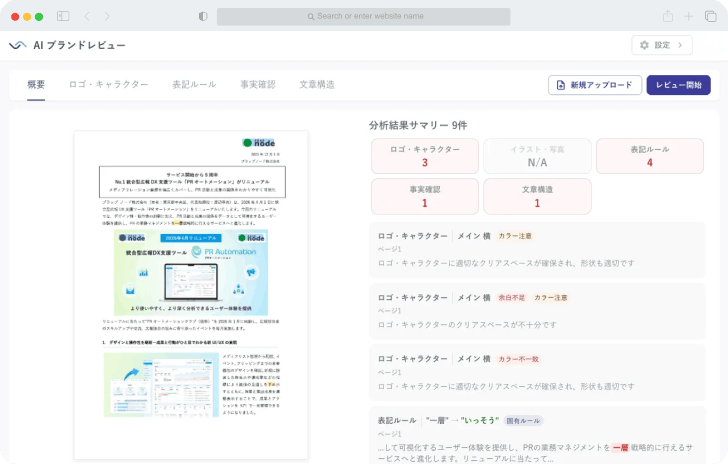Viewport: 728px width, 464px height.
Task: Switch to the ロゴ・キャラクター tab
Action: click(x=108, y=85)
